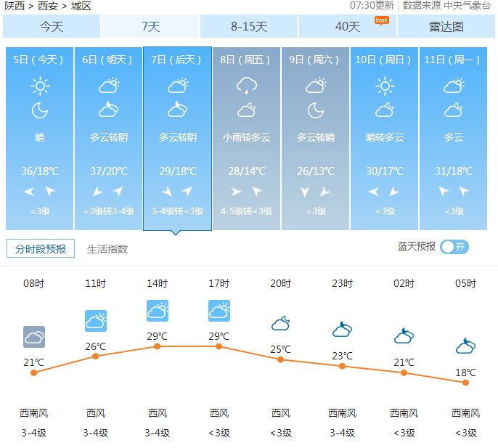Viewport: 498px width, 448px height.
Task: Click 数据来源 中央气象台 text
Action: (446, 5)
